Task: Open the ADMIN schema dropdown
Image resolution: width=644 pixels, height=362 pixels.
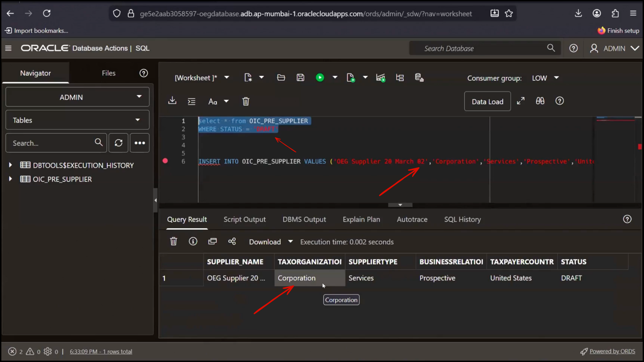Action: 77,97
